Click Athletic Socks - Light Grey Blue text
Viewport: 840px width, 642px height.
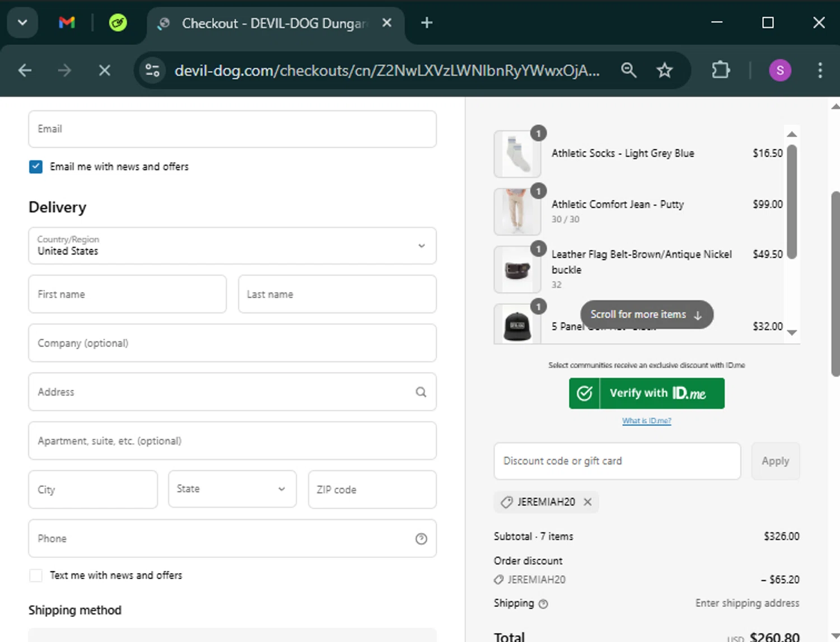623,153
